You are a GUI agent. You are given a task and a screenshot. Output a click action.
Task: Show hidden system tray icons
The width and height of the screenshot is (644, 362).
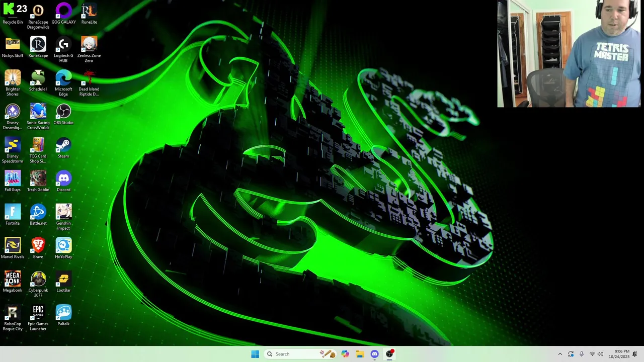pyautogui.click(x=560, y=354)
